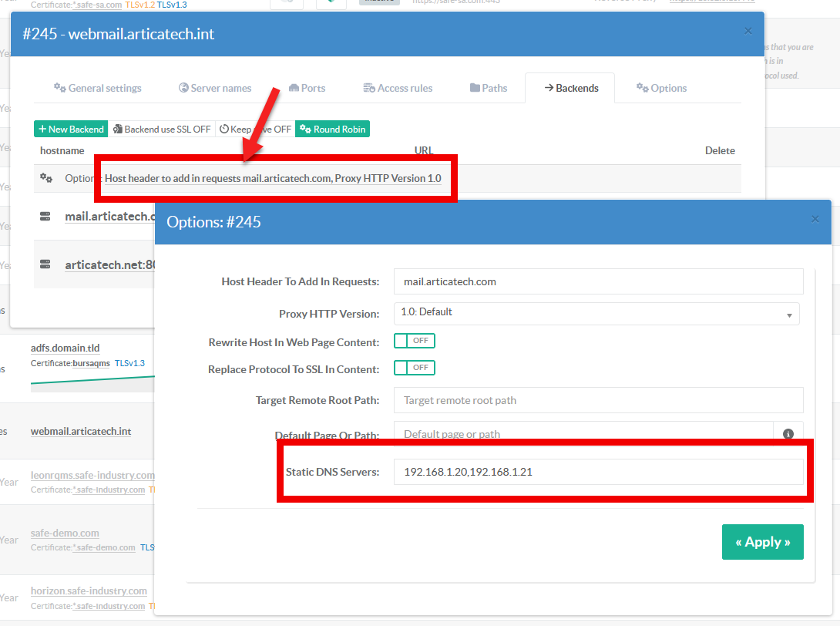
Task: Toggle Rewrite Host In Web Page Content
Action: [415, 341]
